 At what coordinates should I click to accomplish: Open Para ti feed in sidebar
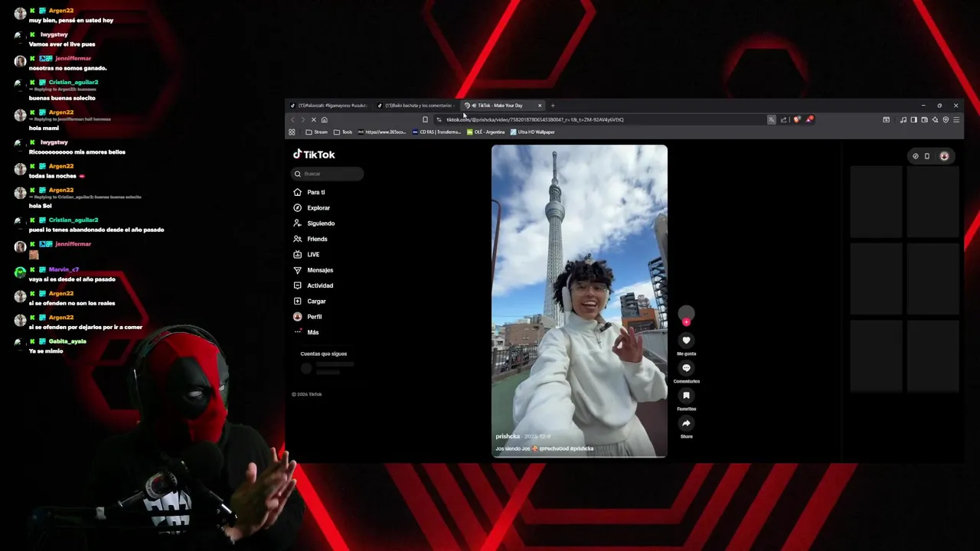(309, 192)
